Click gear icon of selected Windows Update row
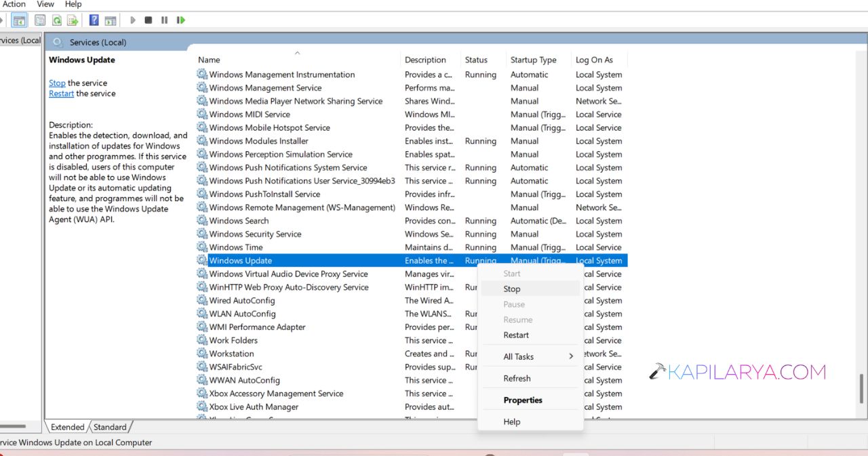The width and height of the screenshot is (868, 456). (x=202, y=260)
